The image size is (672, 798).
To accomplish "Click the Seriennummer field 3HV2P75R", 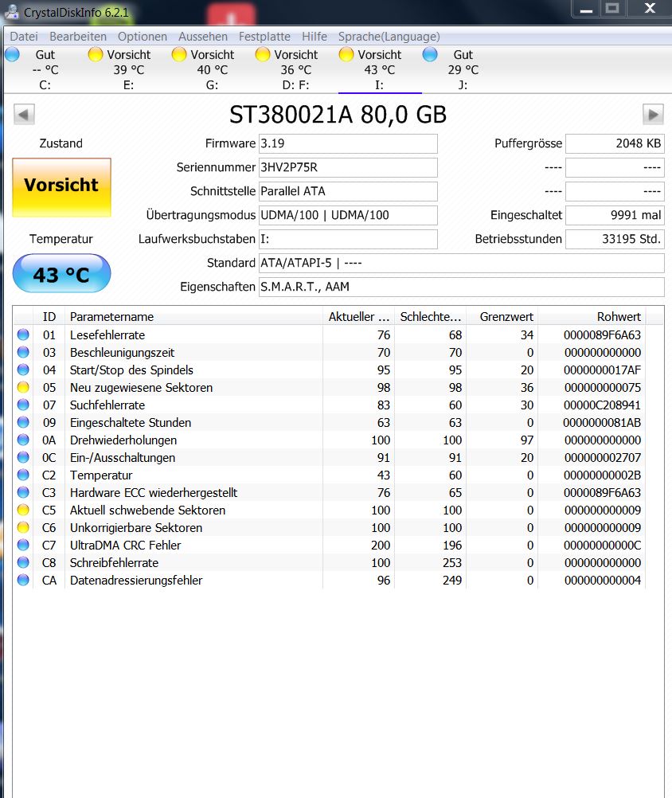I will click(348, 167).
